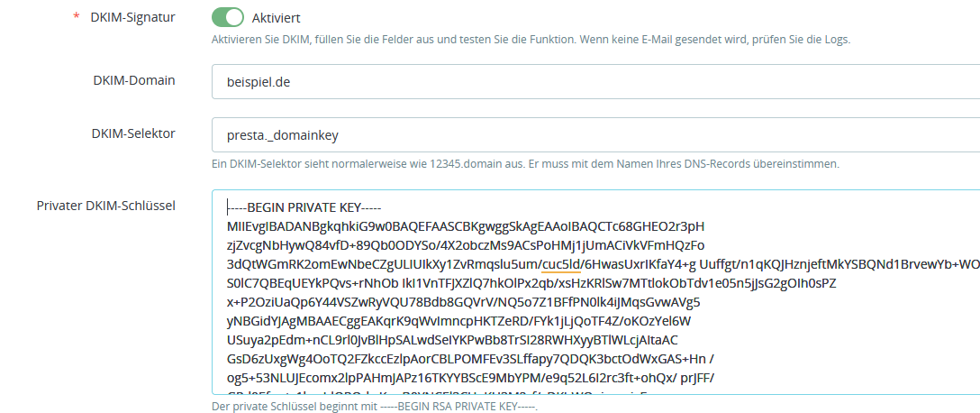Click the red required asterisk
The height and width of the screenshot is (413, 980).
pyautogui.click(x=77, y=18)
